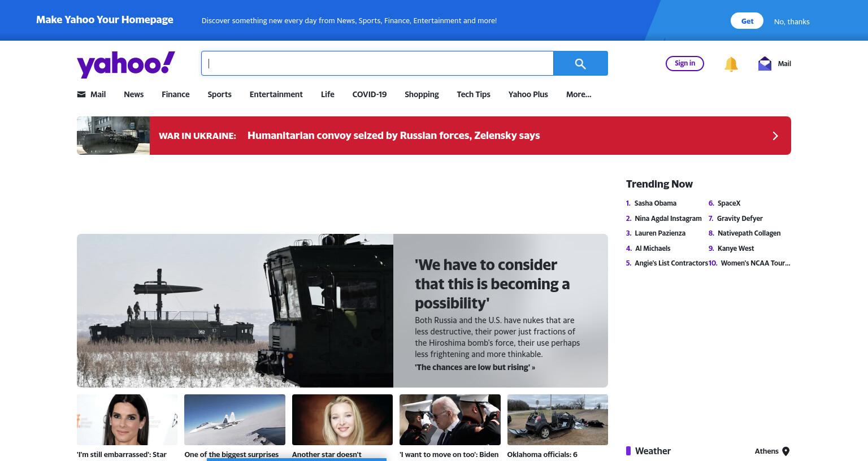The width and height of the screenshot is (868, 461).
Task: Open trending topic Gravity Defyer
Action: tap(740, 219)
